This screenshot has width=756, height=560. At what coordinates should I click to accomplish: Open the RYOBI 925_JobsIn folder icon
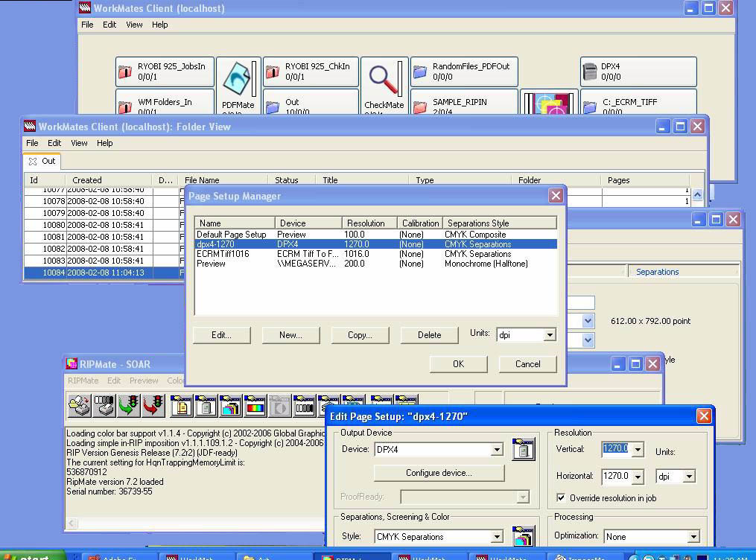point(125,71)
